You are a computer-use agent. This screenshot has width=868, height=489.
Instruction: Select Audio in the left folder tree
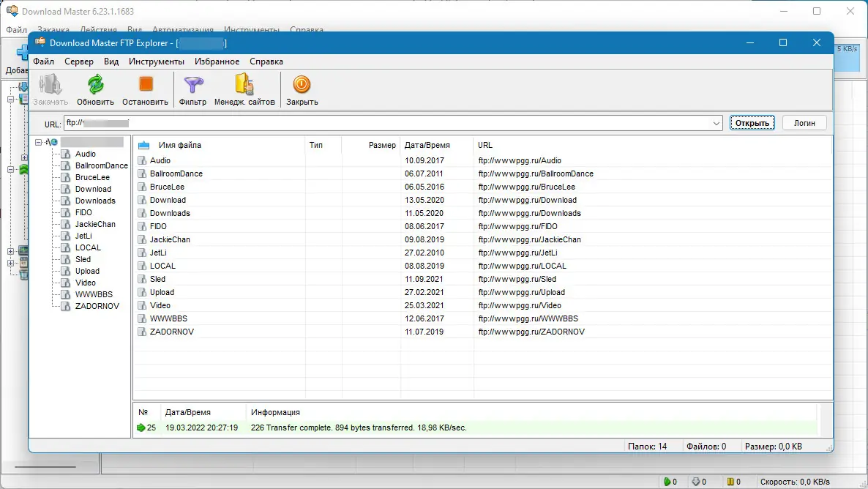[86, 154]
